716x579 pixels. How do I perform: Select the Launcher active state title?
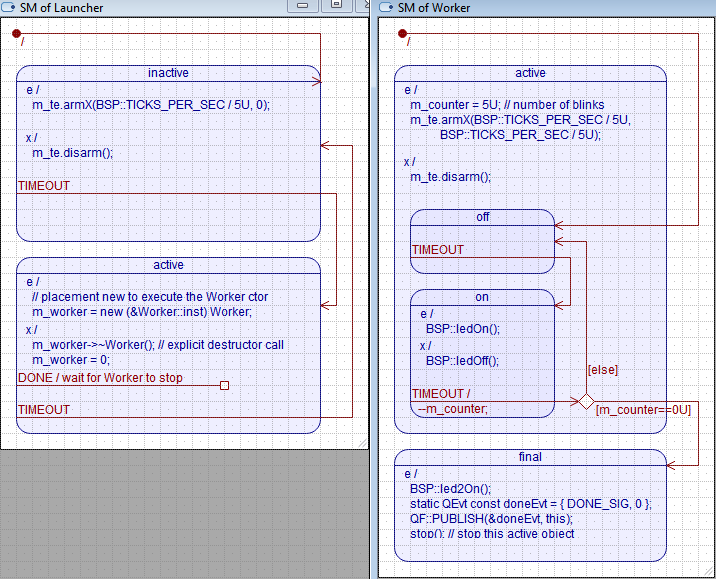[x=168, y=265]
